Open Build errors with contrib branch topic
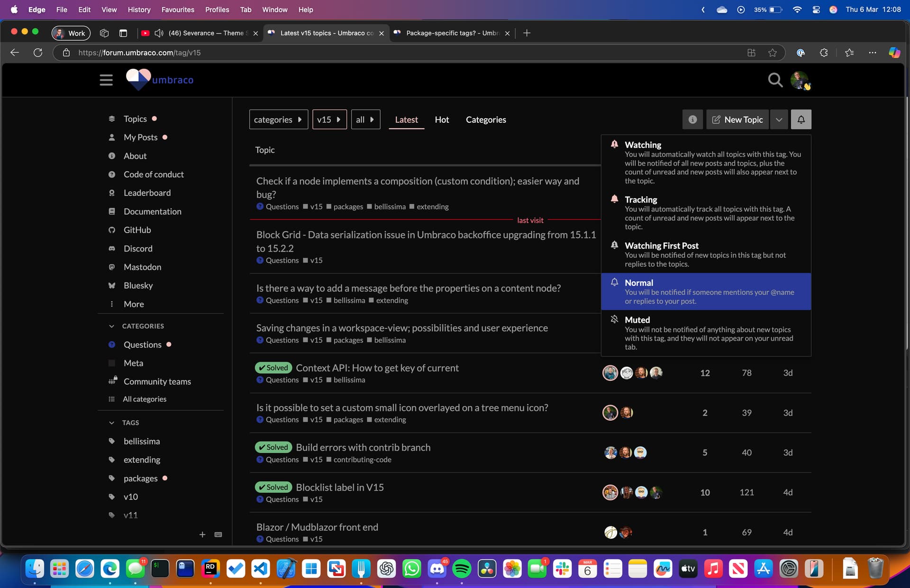910x588 pixels. coord(363,447)
